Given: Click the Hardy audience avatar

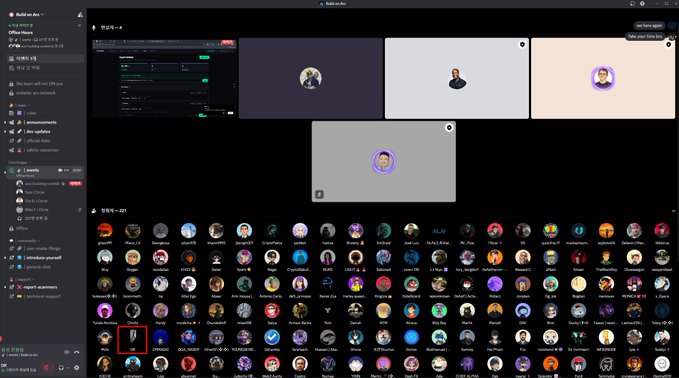Looking at the screenshot, I should pyautogui.click(x=161, y=310).
